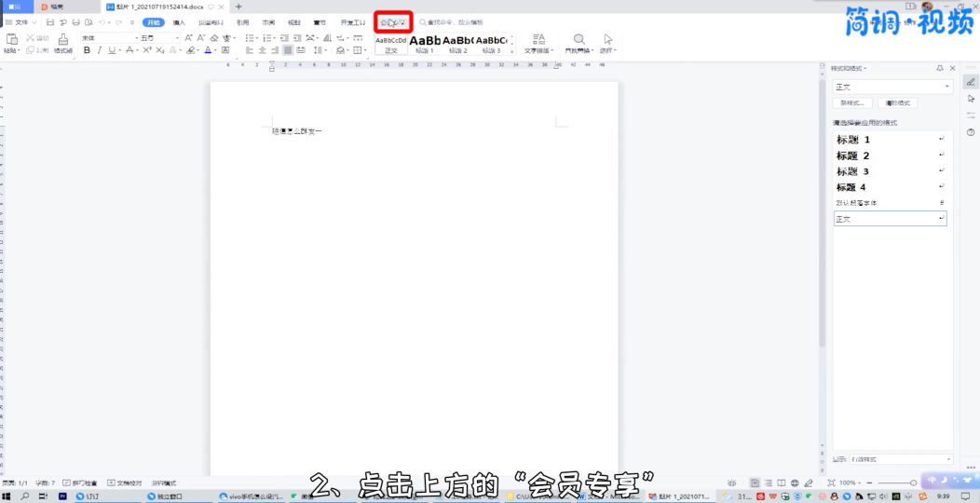Click the 会员专享 tab highlighted in red
Image resolution: width=980 pixels, height=503 pixels.
(393, 21)
